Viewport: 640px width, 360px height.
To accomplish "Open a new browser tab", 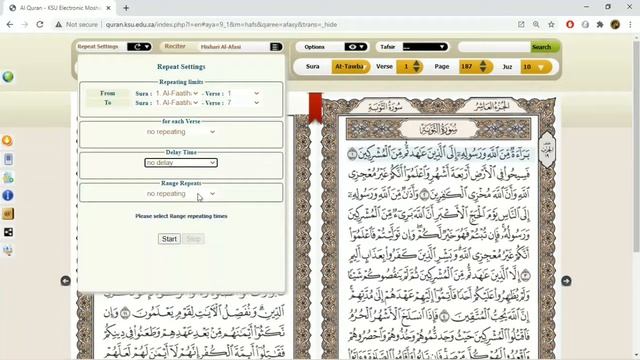I will coord(126,8).
